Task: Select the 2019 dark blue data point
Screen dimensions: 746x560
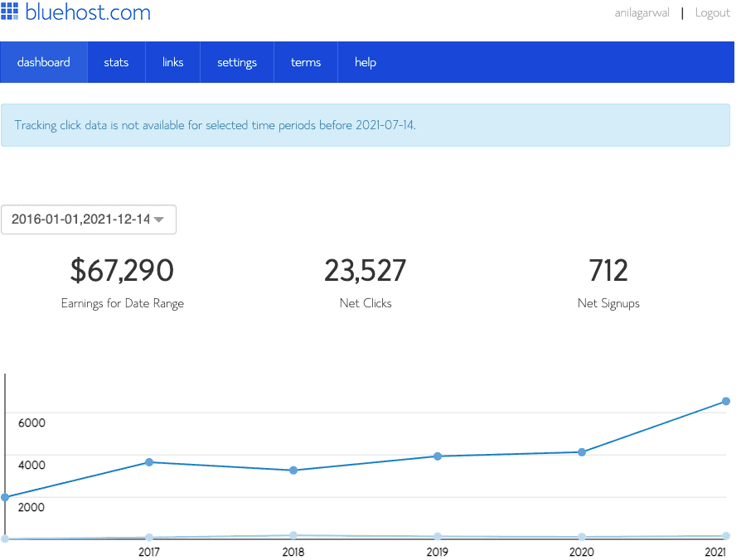Action: coord(438,456)
